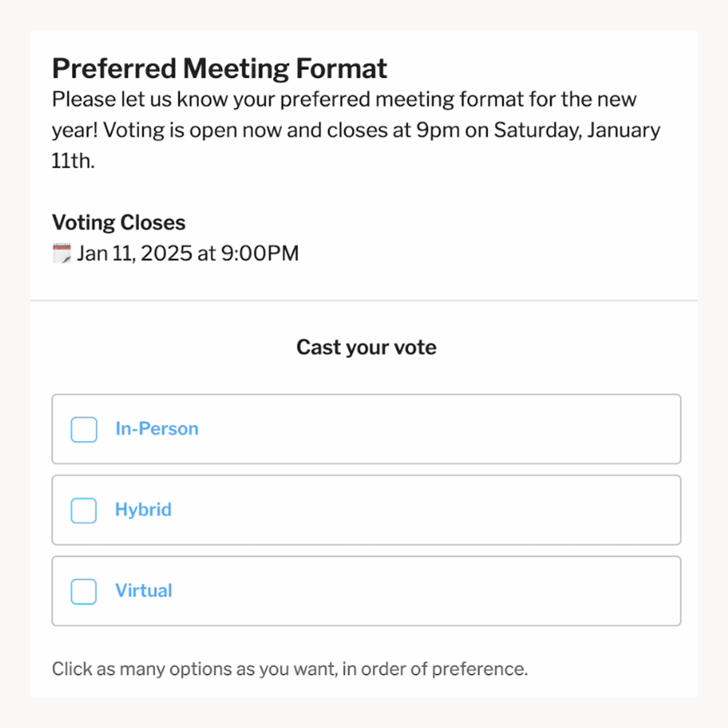Tick the Virtual checkbox
Image resolution: width=728 pixels, height=728 pixels.
(84, 591)
